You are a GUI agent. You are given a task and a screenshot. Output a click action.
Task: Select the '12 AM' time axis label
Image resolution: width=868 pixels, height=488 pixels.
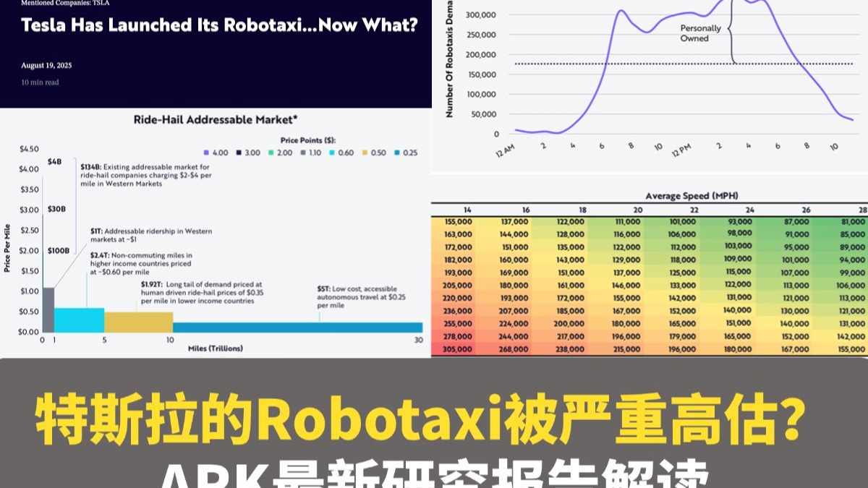(x=506, y=149)
